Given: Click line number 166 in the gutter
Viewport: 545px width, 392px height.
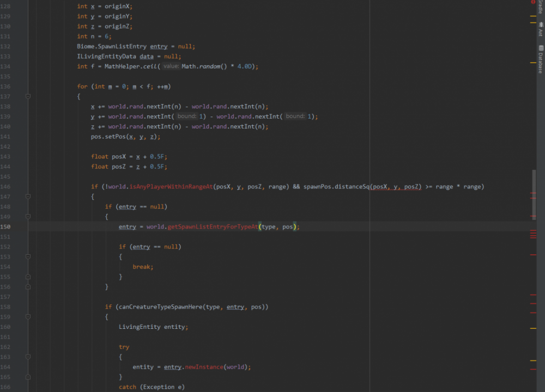Looking at the screenshot, I should pyautogui.click(x=5, y=387).
